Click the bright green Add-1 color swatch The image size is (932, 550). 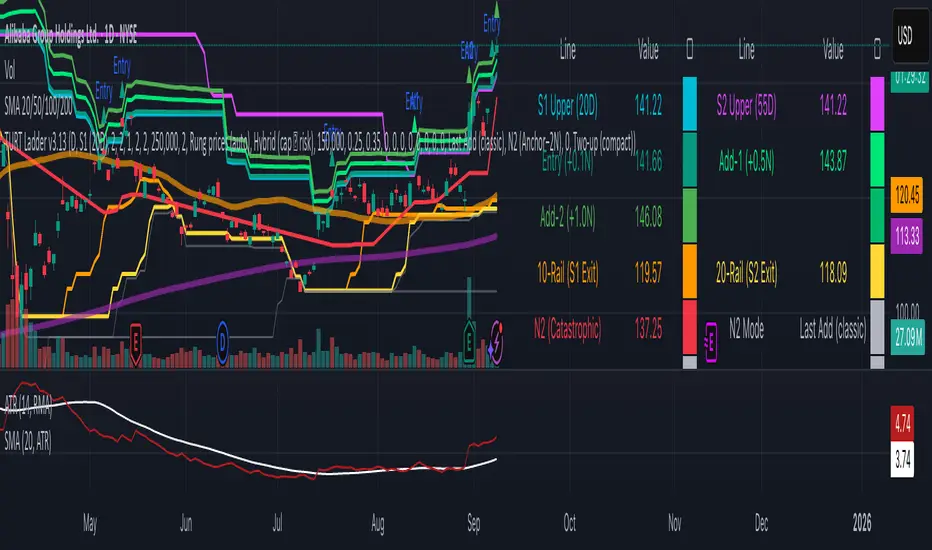[877, 159]
